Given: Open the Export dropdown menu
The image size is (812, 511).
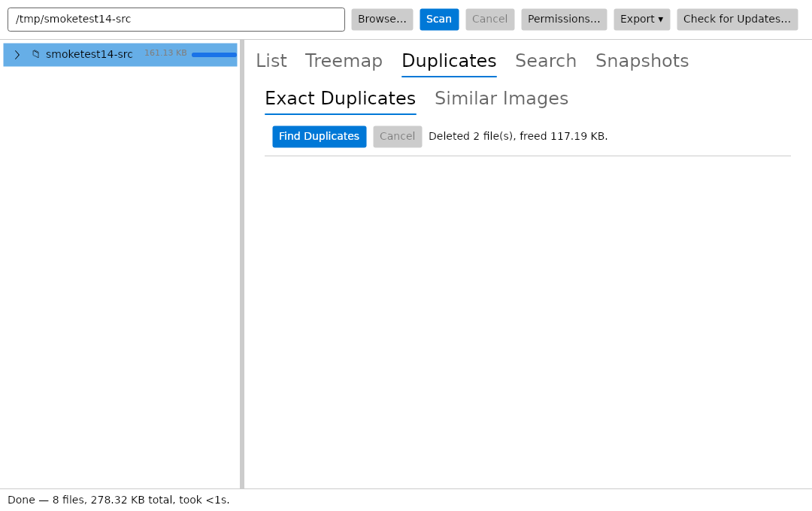Looking at the screenshot, I should point(641,20).
